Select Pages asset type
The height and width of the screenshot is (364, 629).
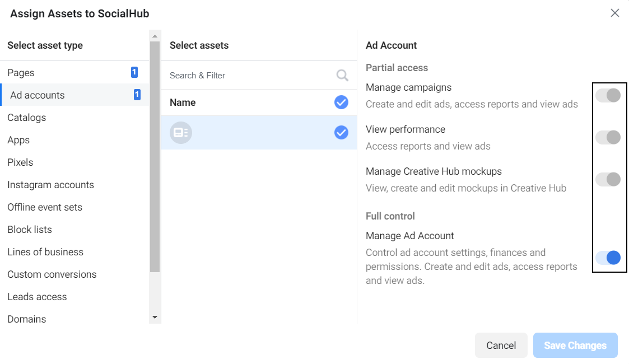74,73
